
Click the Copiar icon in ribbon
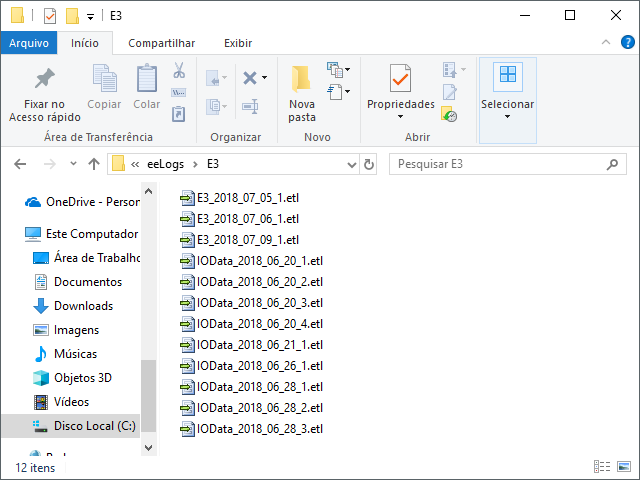[x=104, y=79]
